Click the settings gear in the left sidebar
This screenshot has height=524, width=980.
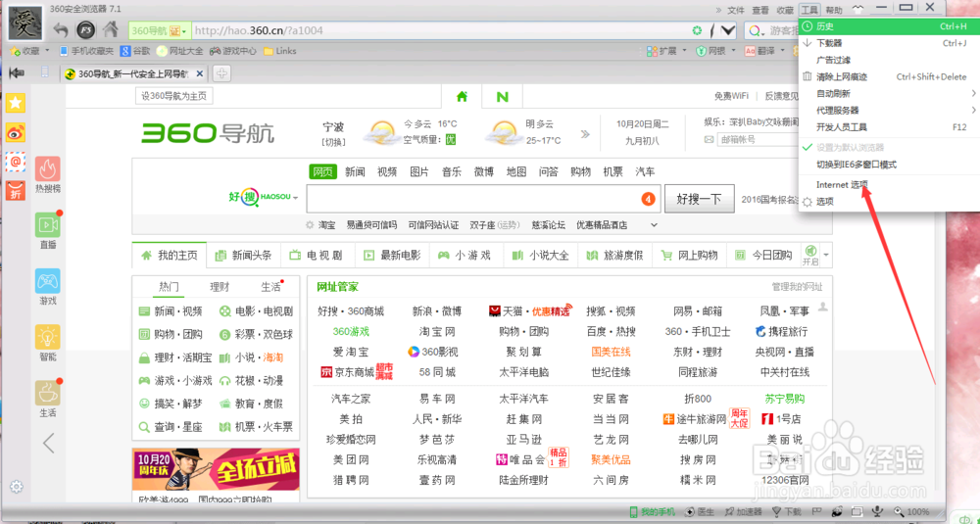pos(17,487)
